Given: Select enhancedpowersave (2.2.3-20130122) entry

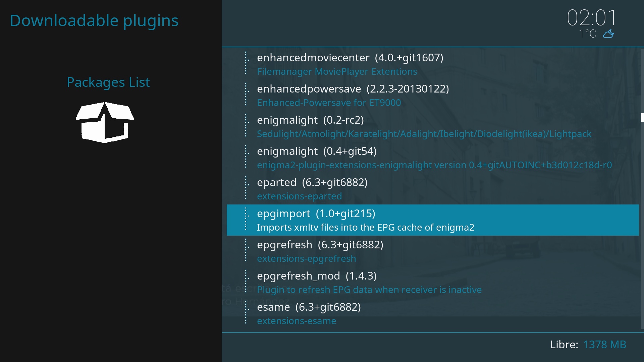Looking at the screenshot, I should tap(353, 89).
